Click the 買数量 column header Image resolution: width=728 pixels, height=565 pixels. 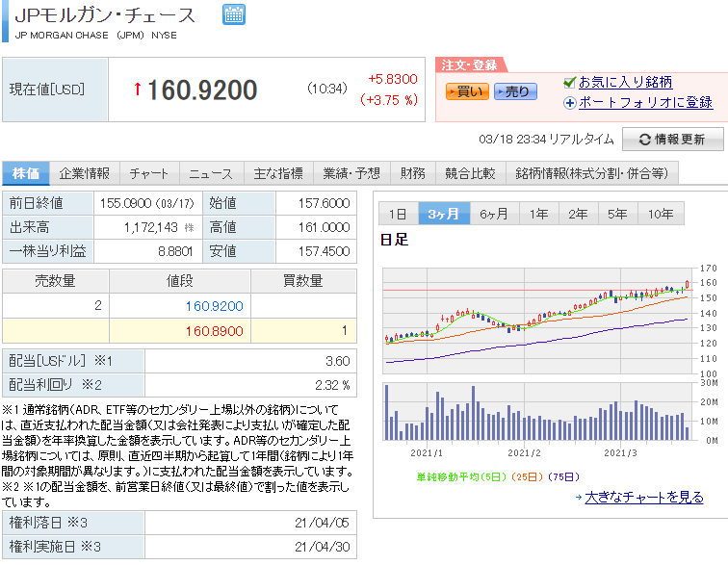coord(303,281)
